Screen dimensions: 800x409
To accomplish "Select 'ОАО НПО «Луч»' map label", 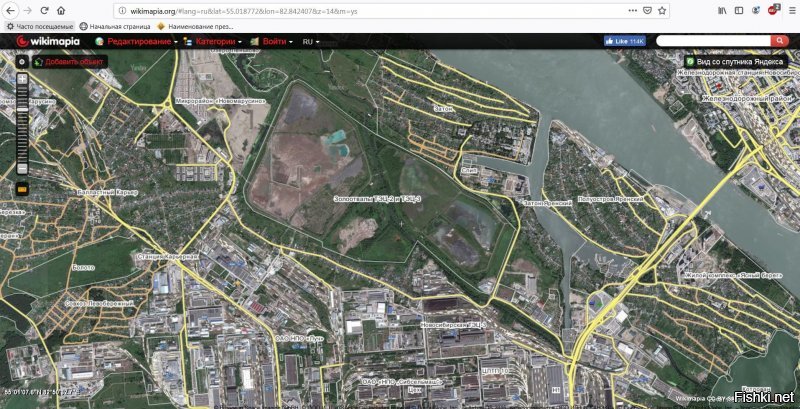I will (299, 338).
